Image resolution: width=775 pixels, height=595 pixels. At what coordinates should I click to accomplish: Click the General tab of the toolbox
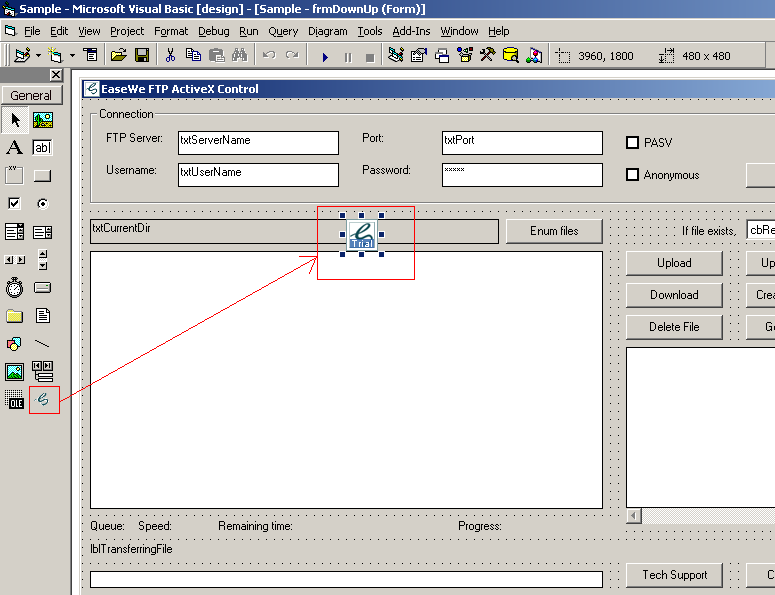31,95
